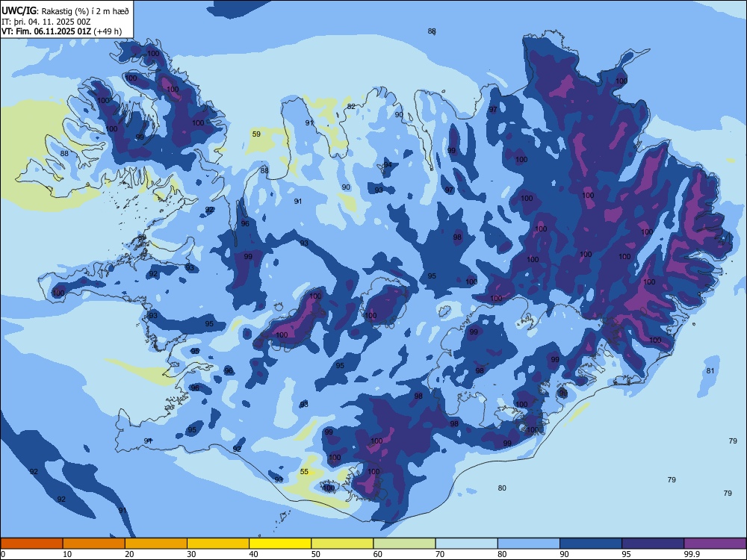
Task: Click the 81 humidity value offshore east
Action: (x=710, y=371)
